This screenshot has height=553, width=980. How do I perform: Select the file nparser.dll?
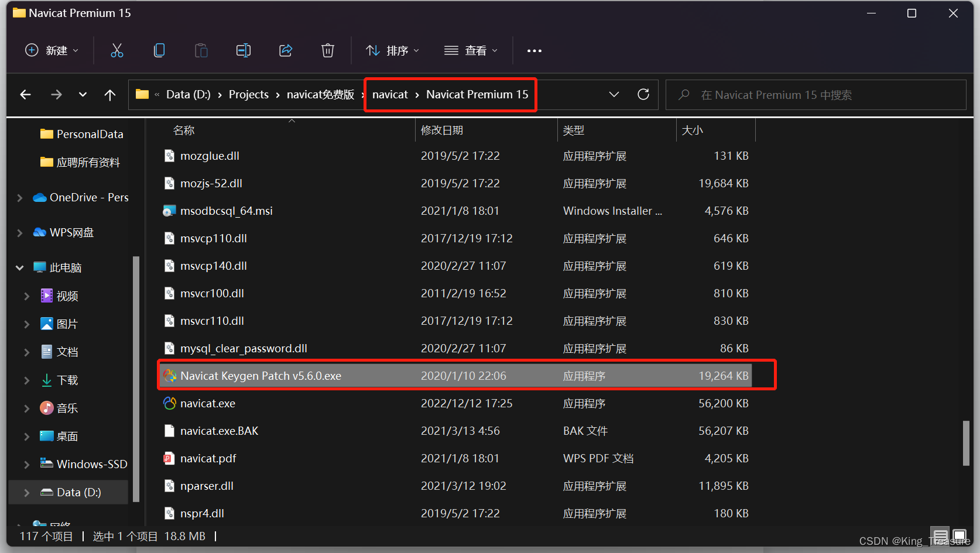point(207,486)
